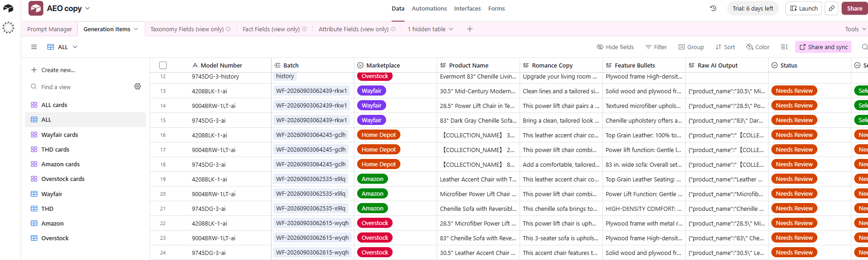Open Wayfair grid view
The height and width of the screenshot is (260, 868).
pos(85,194)
